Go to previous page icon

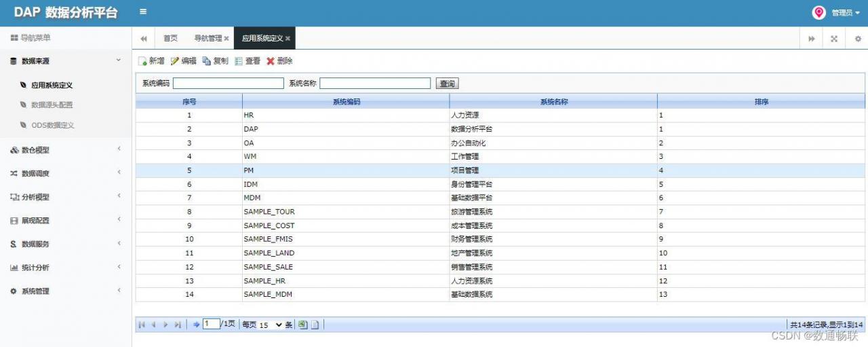tap(153, 325)
